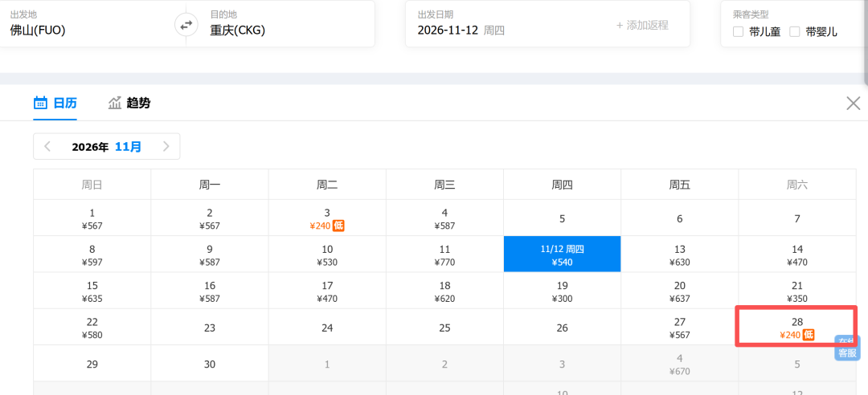Tick the 带婴儿 checkbox

point(795,32)
